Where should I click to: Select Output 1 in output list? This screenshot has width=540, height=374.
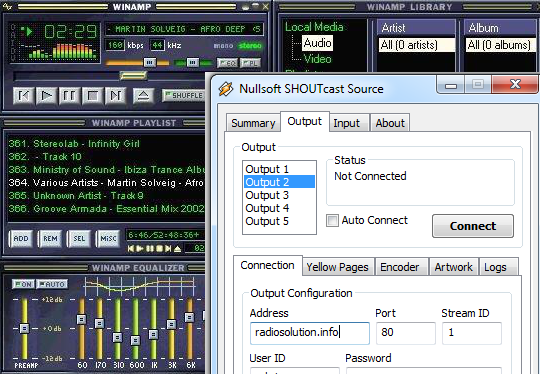tap(279, 169)
